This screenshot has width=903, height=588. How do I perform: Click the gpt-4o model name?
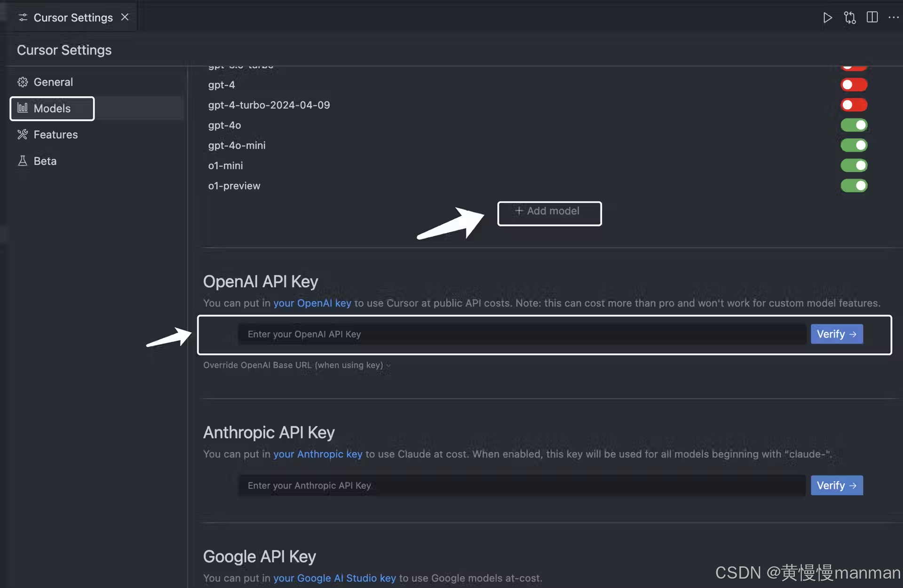click(x=224, y=125)
